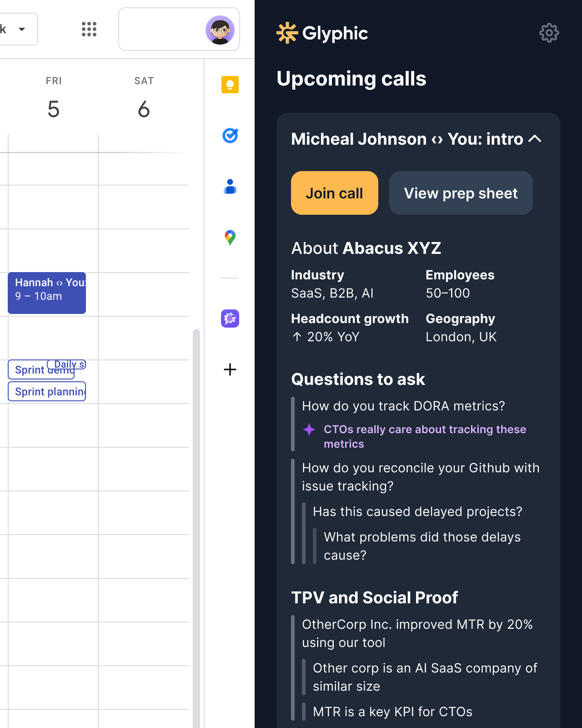Screen dimensions: 582x728
Task: Collapse the Micheal Johnson intro call card
Action: click(535, 139)
